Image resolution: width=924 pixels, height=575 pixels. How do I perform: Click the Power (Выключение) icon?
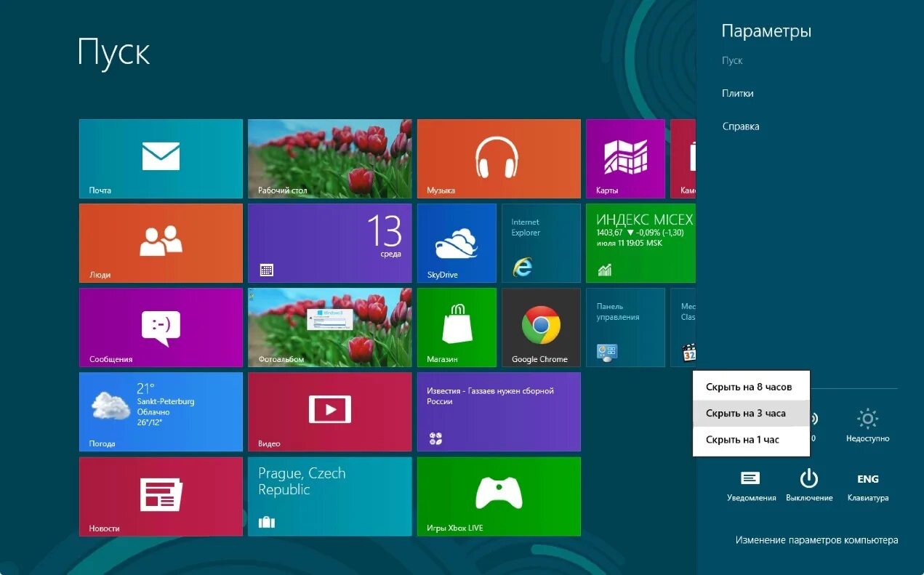click(809, 485)
